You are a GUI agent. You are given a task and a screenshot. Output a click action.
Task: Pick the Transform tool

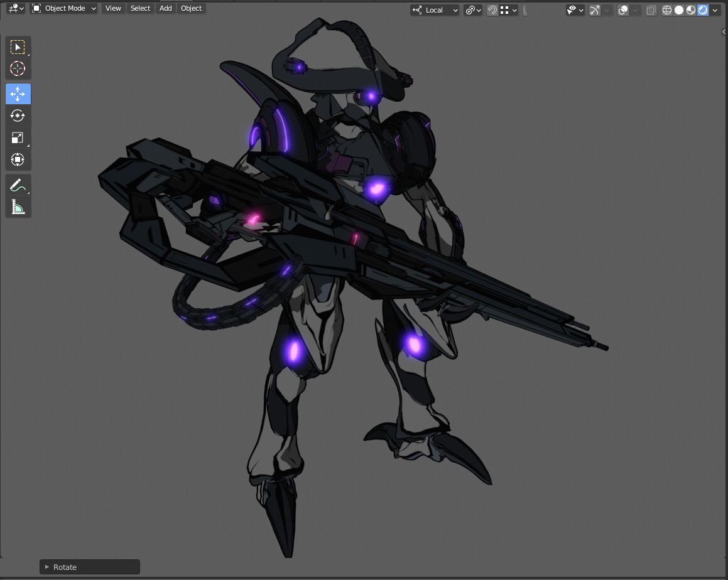(18, 159)
